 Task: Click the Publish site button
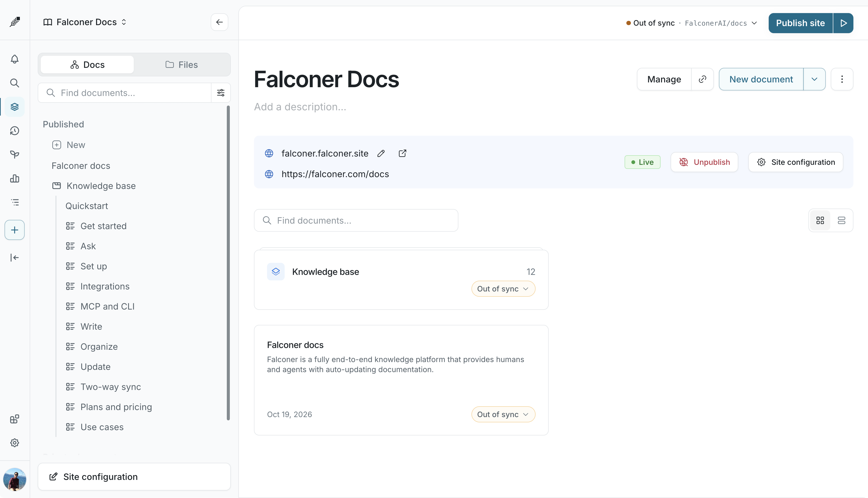click(801, 23)
